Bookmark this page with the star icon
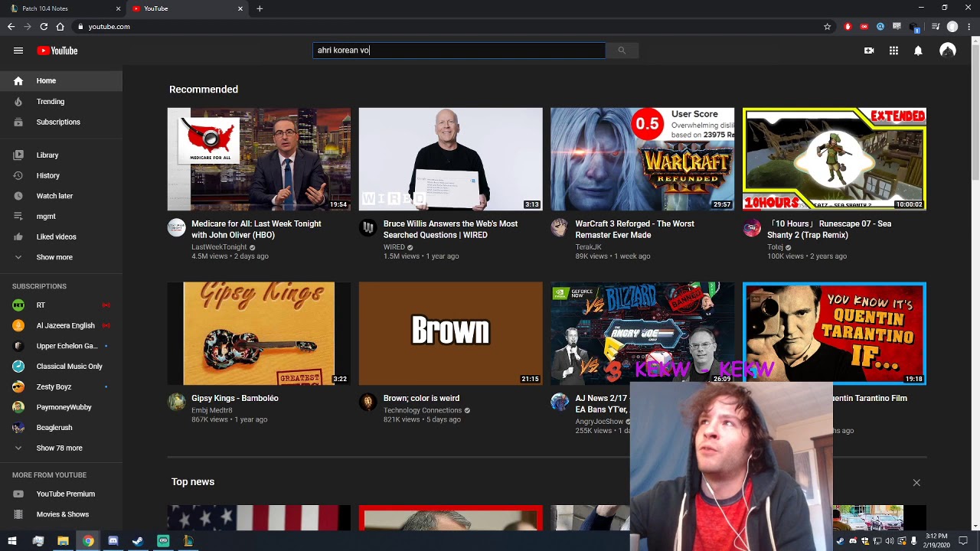This screenshot has height=551, width=980. pos(828,27)
